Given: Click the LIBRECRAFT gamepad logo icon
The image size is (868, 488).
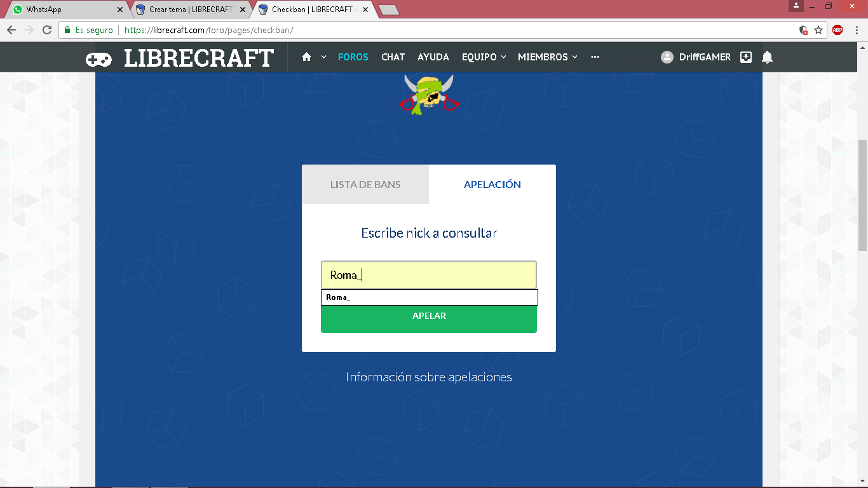Looking at the screenshot, I should (98, 59).
